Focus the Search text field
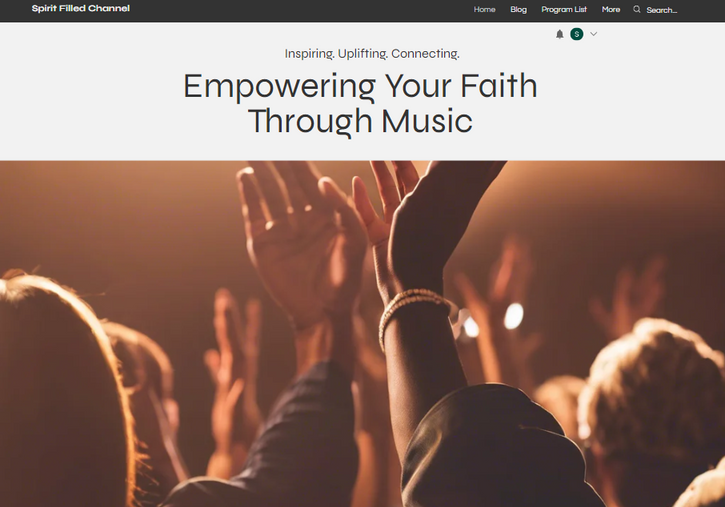Screen dimensions: 725x507 tap(662, 10)
